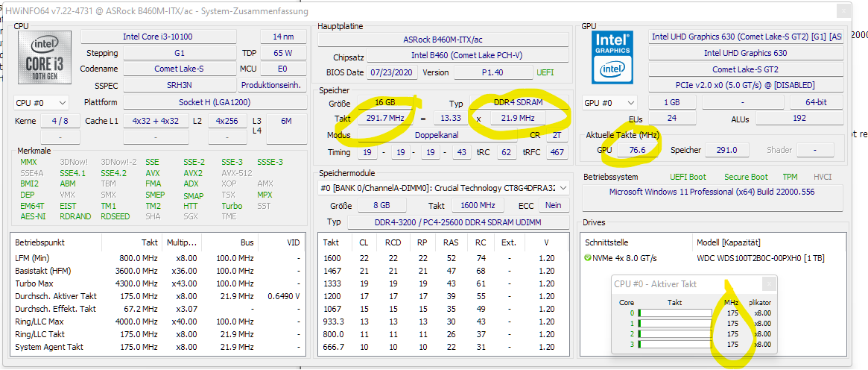This screenshot has width=868, height=370.
Task: Close the CPU #0 Aktiver Takt popup
Action: pos(769,284)
